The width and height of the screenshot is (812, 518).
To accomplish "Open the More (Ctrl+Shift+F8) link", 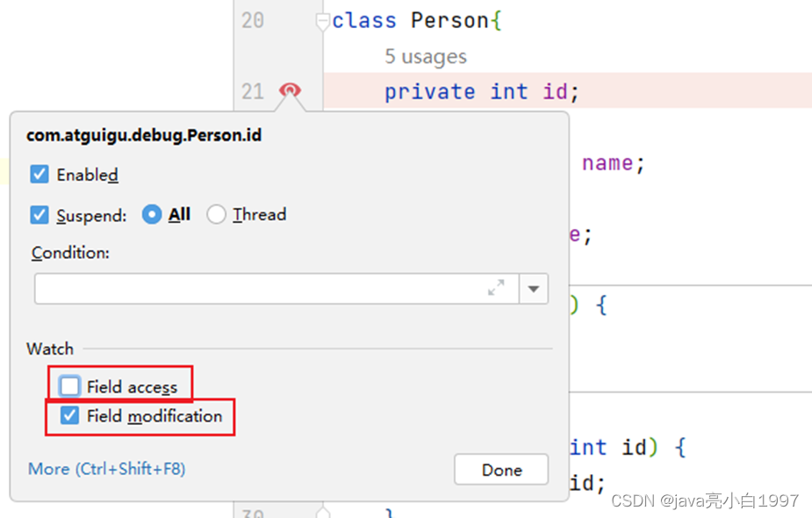I will [107, 469].
